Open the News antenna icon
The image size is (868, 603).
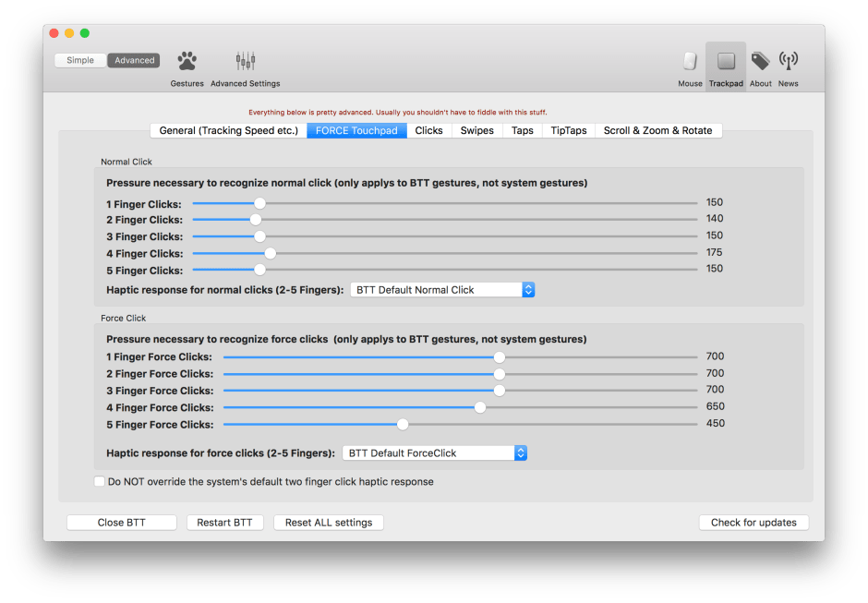[x=788, y=62]
